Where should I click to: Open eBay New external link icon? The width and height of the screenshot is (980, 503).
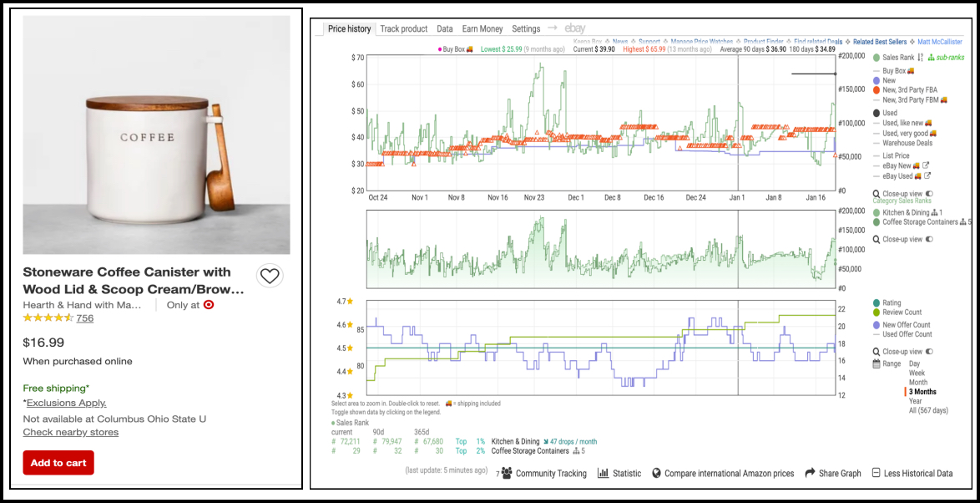(x=927, y=165)
